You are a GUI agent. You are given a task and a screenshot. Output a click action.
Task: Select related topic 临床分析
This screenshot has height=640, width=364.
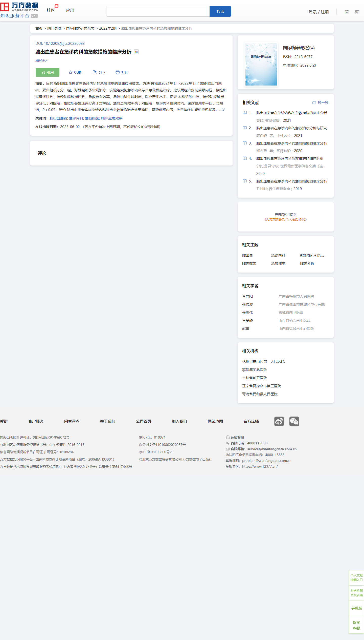coord(307,263)
